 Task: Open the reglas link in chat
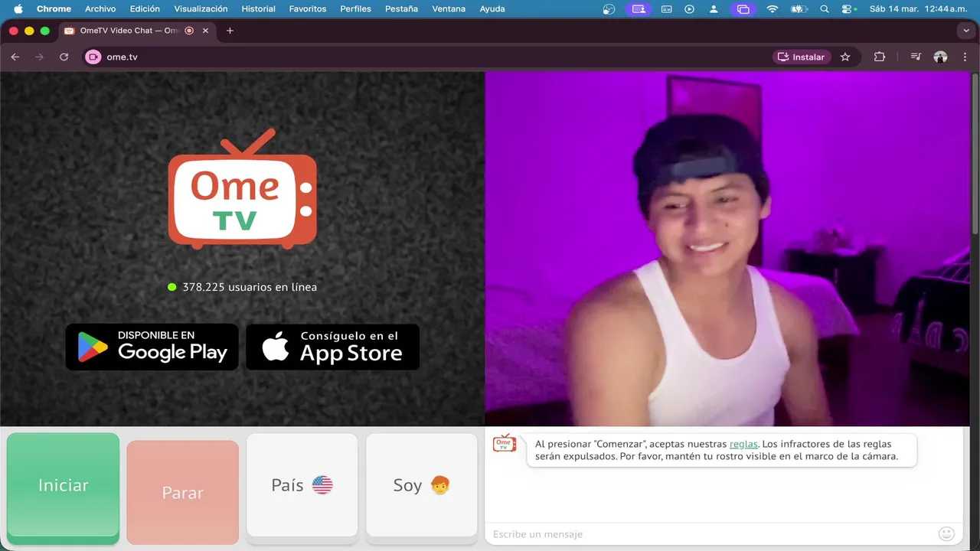743,444
